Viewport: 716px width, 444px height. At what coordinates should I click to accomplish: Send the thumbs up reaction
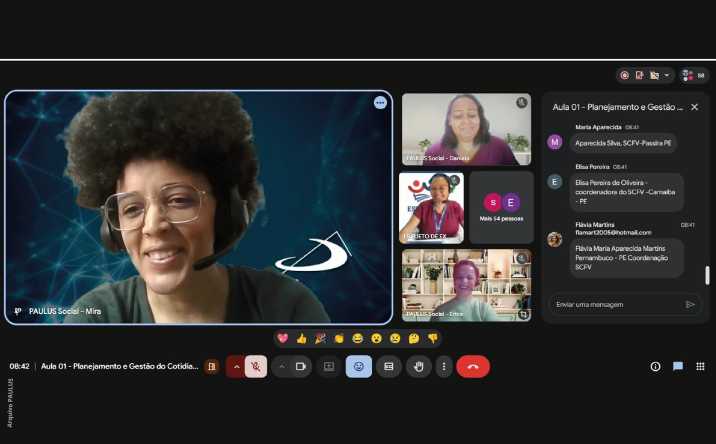point(302,338)
